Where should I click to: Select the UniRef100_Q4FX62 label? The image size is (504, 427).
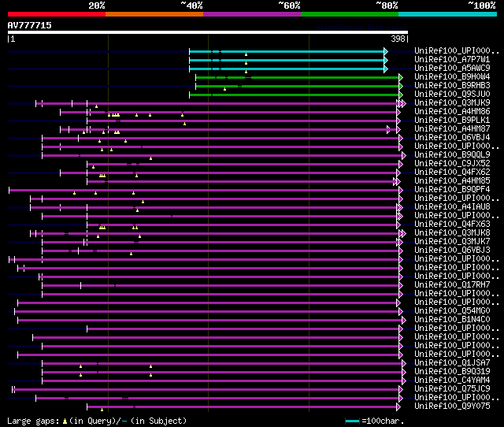(452, 173)
